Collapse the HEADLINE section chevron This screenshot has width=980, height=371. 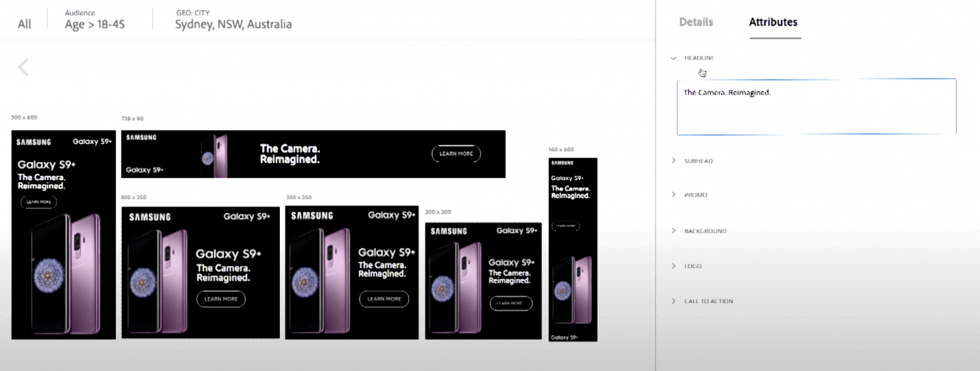pos(673,58)
